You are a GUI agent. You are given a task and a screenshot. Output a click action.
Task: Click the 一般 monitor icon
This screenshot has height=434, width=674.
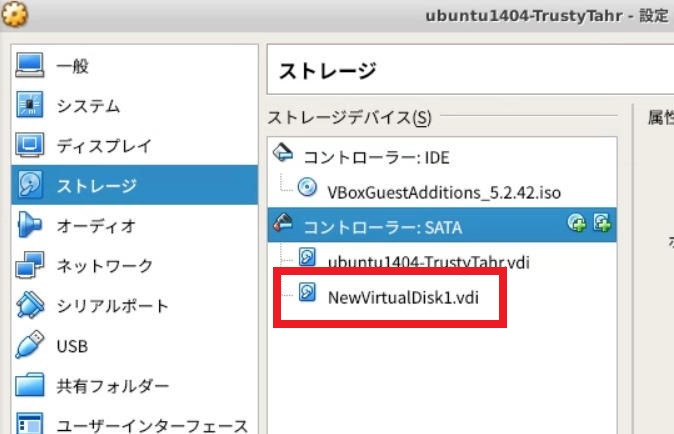tap(30, 65)
